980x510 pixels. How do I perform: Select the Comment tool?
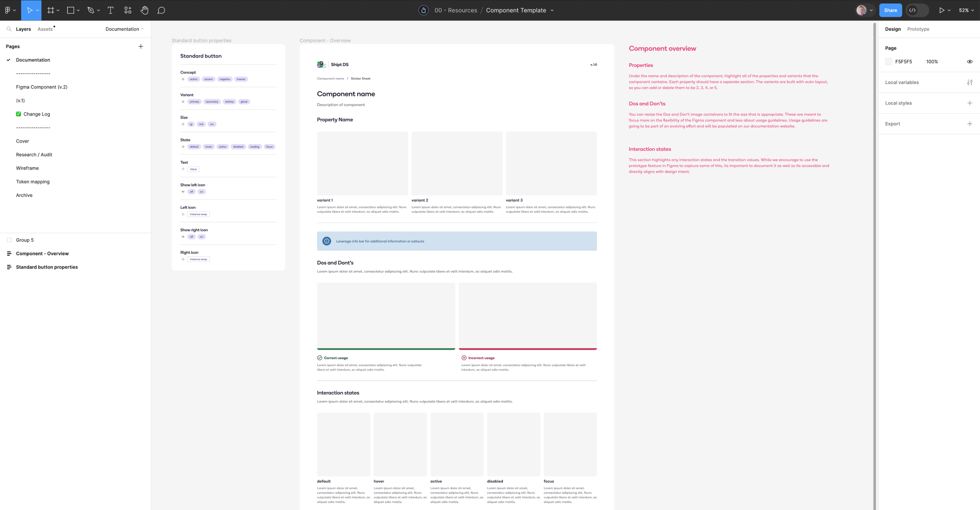click(x=161, y=10)
